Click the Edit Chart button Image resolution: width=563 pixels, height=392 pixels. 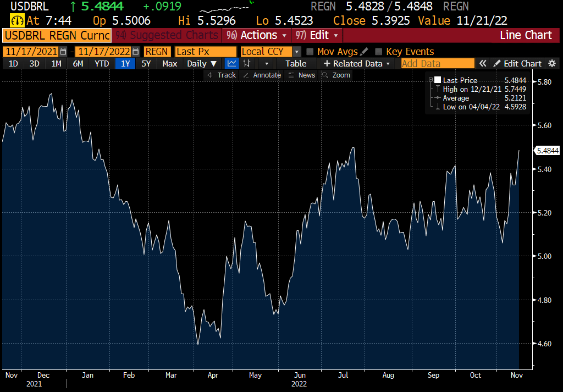pos(517,64)
